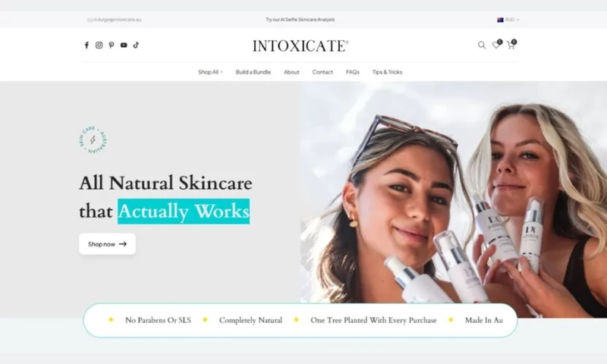The image size is (607, 364).
Task: Open Tips & Tricks page
Action: point(387,72)
